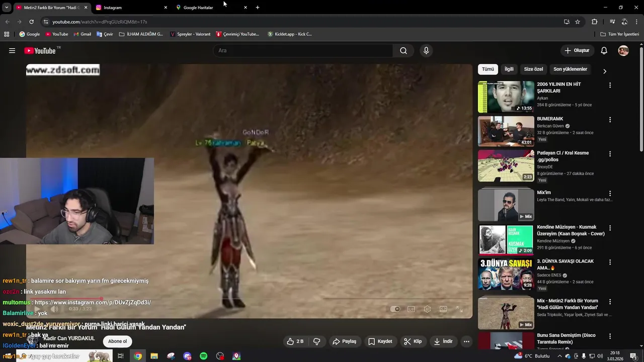The image size is (644, 362).
Task: Open YouTube notifications bell
Action: pyautogui.click(x=604, y=50)
